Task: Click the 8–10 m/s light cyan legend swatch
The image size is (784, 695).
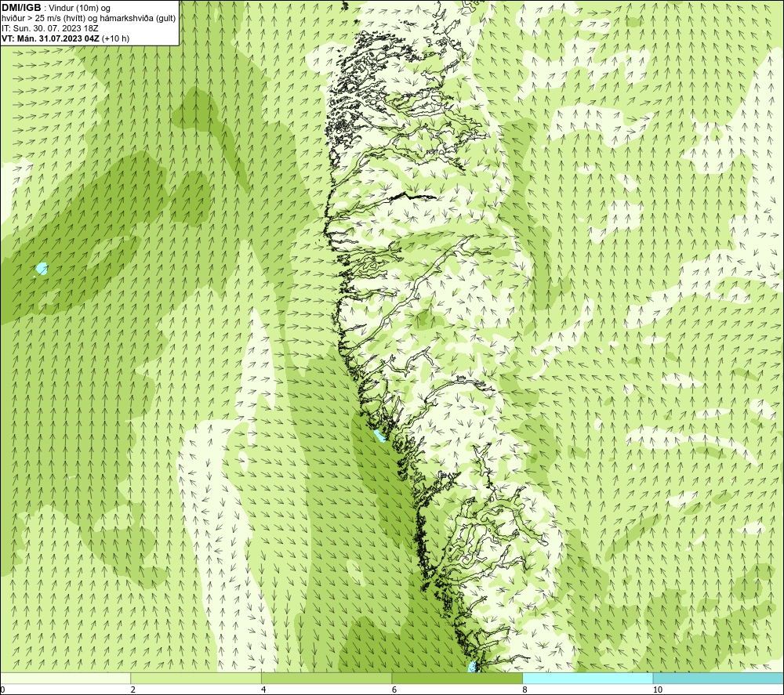Action: pyautogui.click(x=587, y=678)
